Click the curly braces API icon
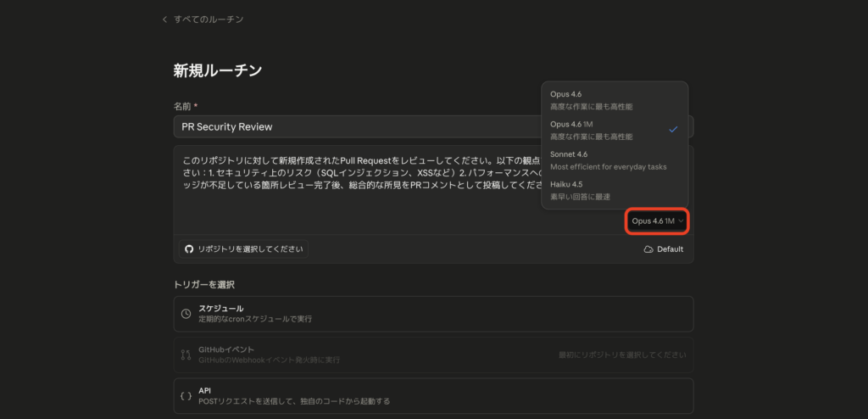This screenshot has height=419, width=868. click(186, 396)
